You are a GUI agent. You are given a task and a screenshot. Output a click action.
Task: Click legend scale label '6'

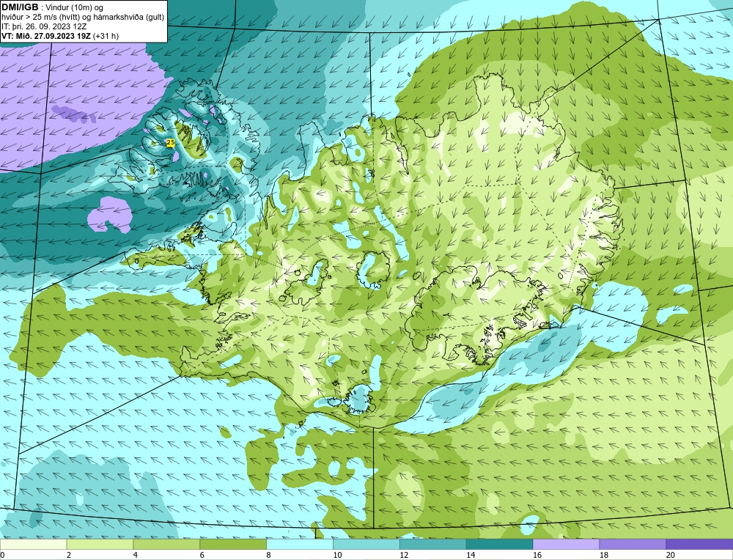202,555
